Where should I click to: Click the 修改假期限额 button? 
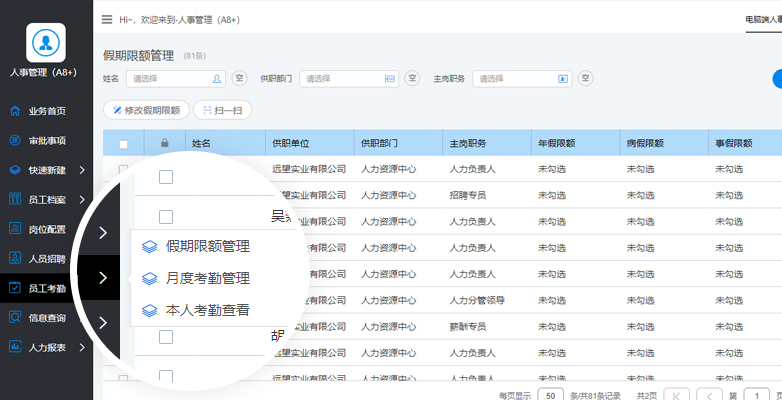point(146,110)
